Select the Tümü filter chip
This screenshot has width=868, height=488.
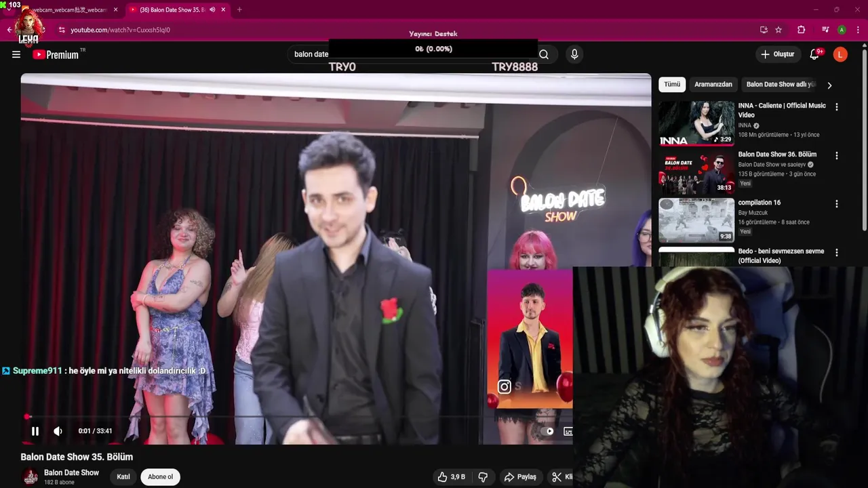tap(672, 85)
